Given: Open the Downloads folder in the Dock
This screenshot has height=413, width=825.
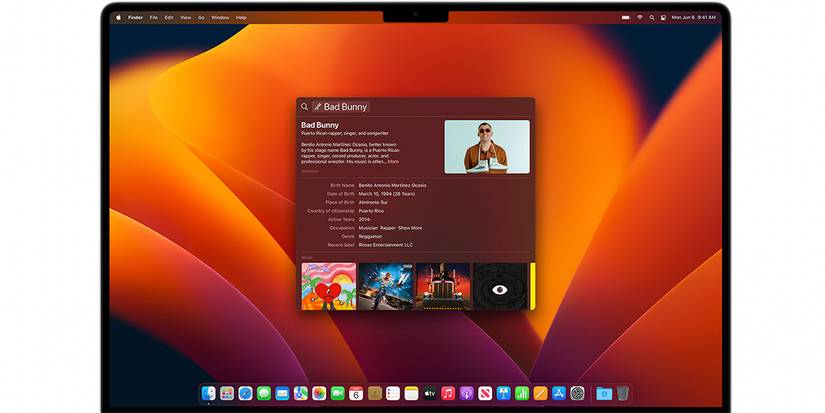Looking at the screenshot, I should point(604,393).
